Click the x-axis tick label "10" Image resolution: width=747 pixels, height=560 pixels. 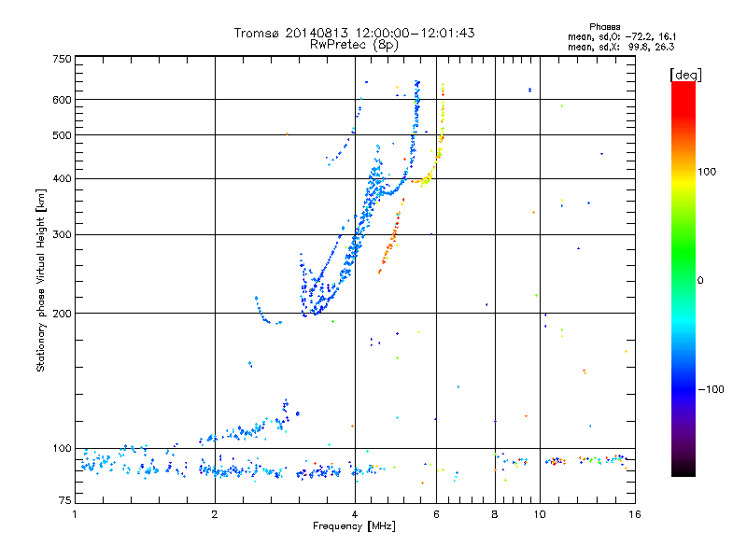coord(540,514)
